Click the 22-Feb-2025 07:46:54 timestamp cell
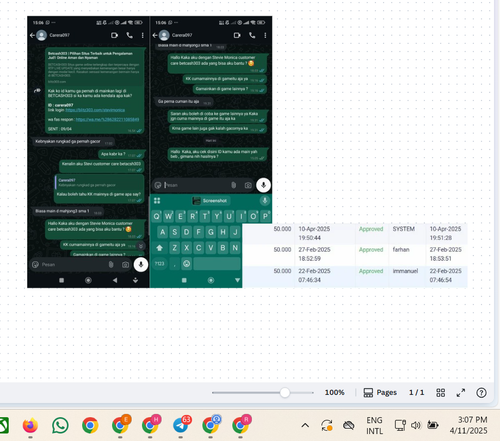Screen dimensions: 500x441 pyautogui.click(x=445, y=275)
